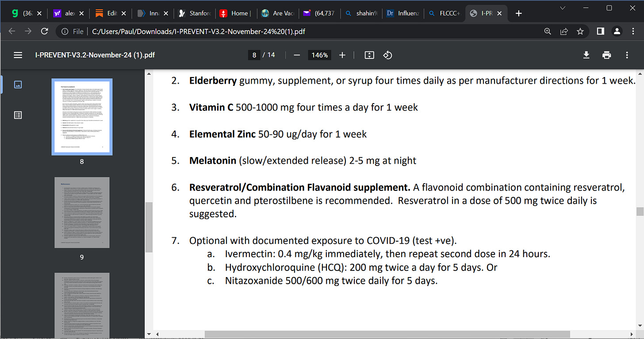Select the document outline icon in sidebar
The height and width of the screenshot is (339, 644).
pyautogui.click(x=18, y=115)
